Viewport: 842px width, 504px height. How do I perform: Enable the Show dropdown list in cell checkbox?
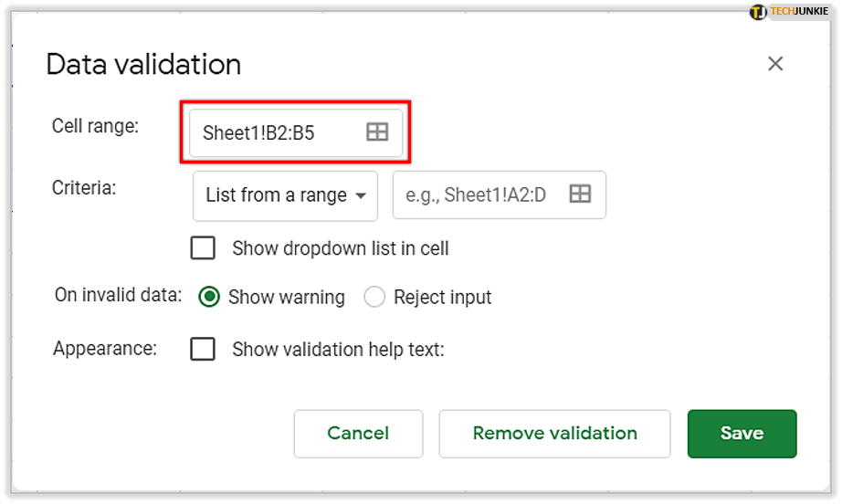(x=203, y=248)
